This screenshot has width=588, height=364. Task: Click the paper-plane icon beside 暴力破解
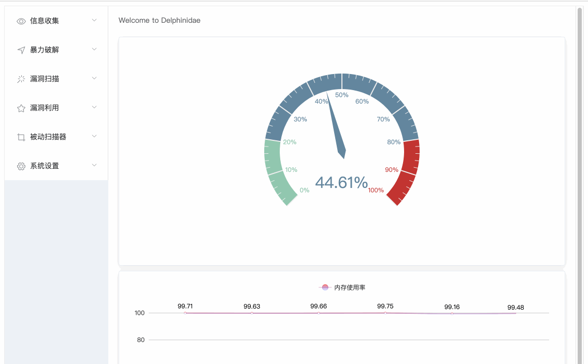point(21,50)
